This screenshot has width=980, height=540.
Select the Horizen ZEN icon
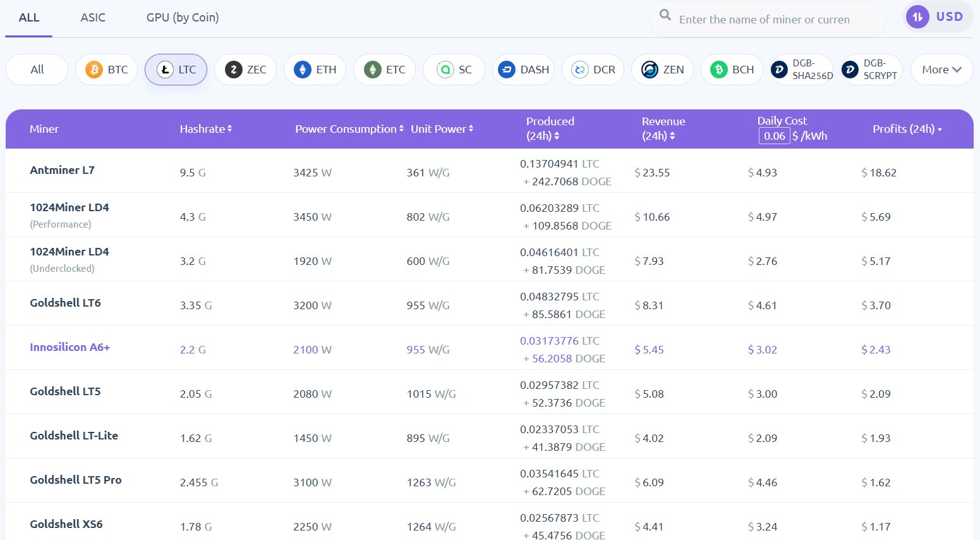coord(649,70)
